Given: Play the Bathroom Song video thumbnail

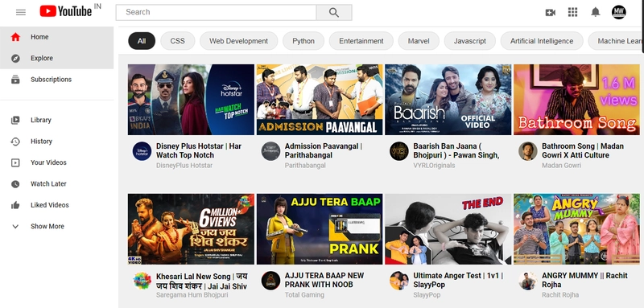Looking at the screenshot, I should pos(576,99).
